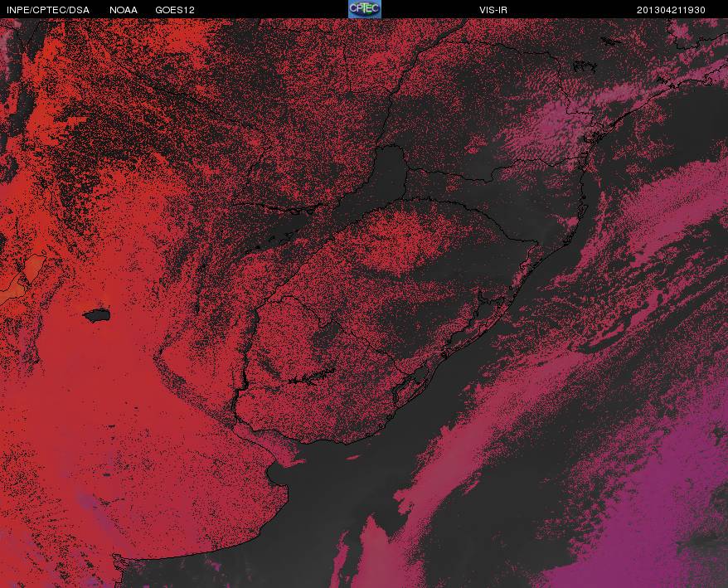Image resolution: width=728 pixels, height=588 pixels.
Task: Click the CPTEC logo in the header
Action: (x=365, y=9)
